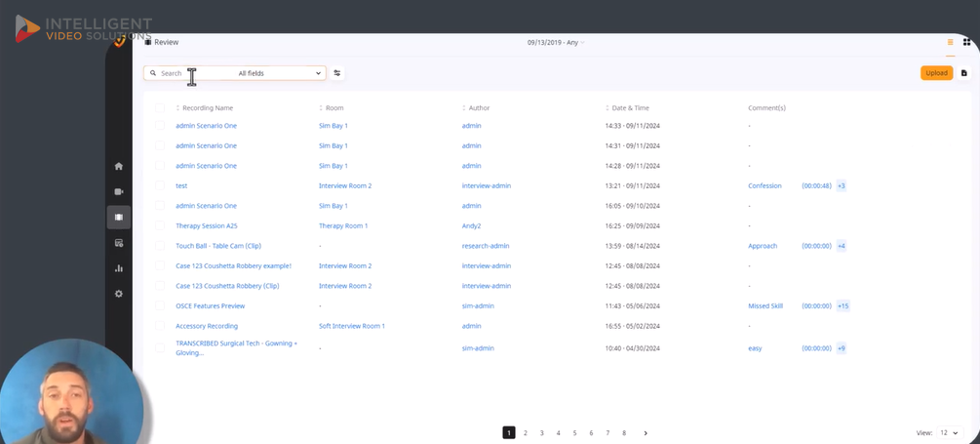This screenshot has width=980, height=444.
Task: Open the settings gear in the sidebar
Action: click(119, 294)
